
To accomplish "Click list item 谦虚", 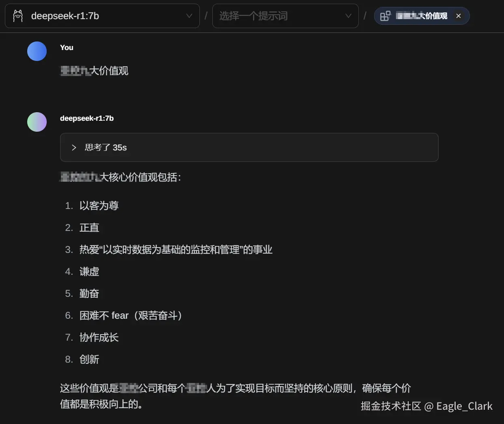I will pos(89,272).
